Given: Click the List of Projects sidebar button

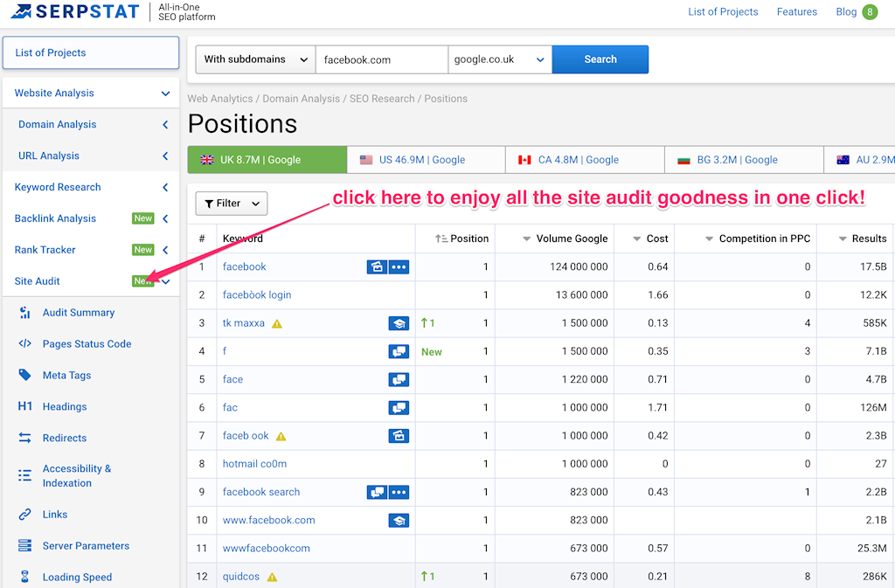Looking at the screenshot, I should pyautogui.click(x=91, y=52).
